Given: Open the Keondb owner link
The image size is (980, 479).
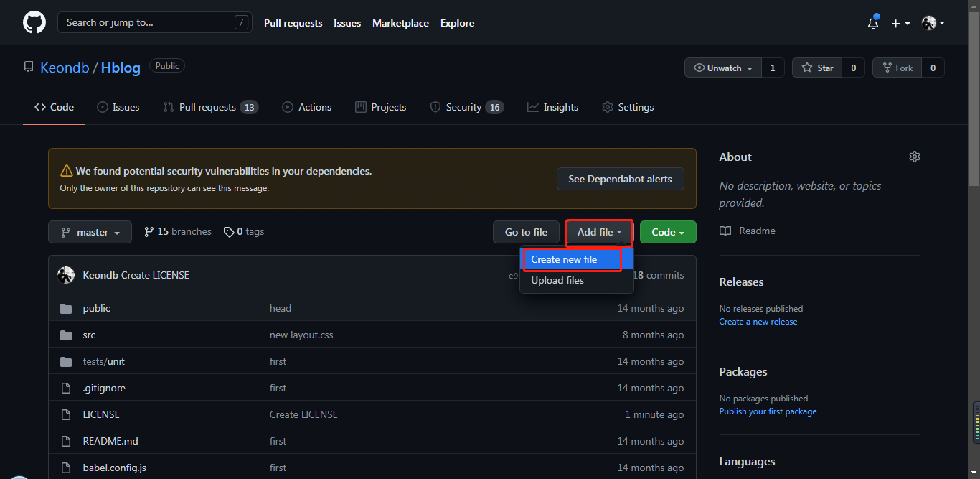Looking at the screenshot, I should 65,68.
